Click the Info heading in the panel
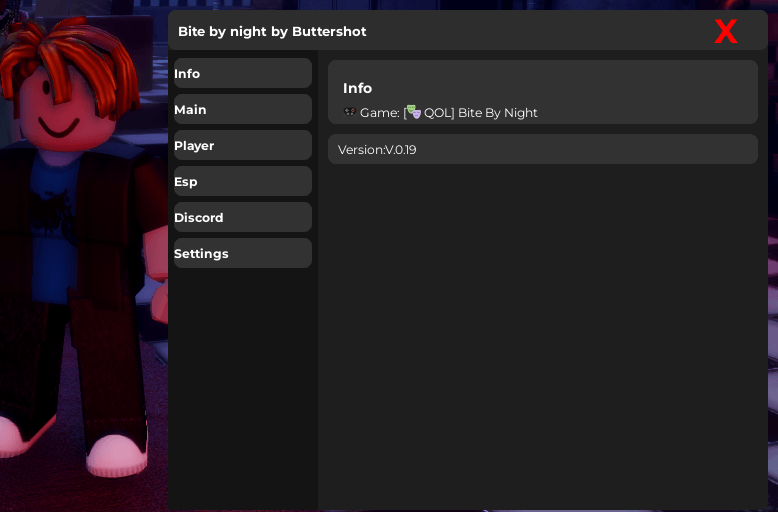Viewport: 778px width, 512px height. point(357,88)
